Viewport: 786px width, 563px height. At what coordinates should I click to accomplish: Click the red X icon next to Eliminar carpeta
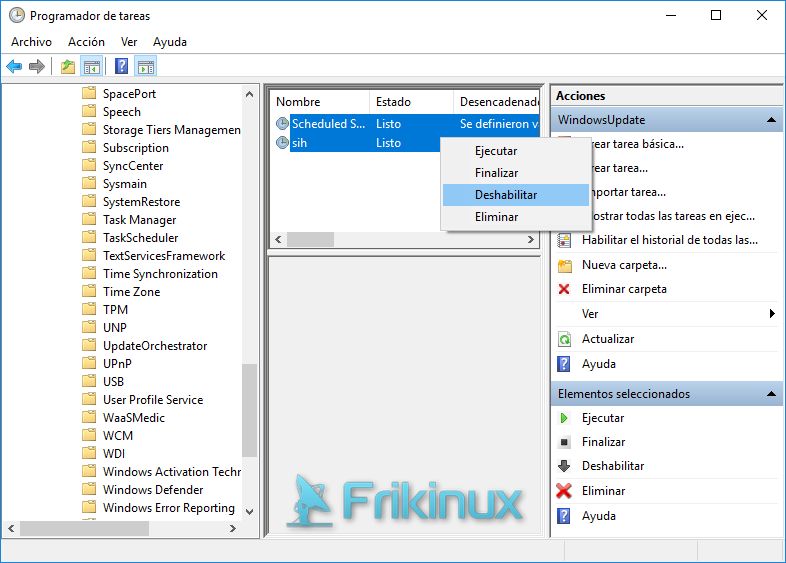point(564,289)
